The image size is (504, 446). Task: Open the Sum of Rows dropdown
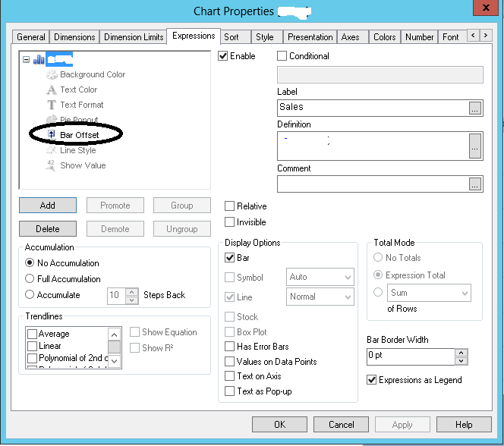[x=429, y=293]
